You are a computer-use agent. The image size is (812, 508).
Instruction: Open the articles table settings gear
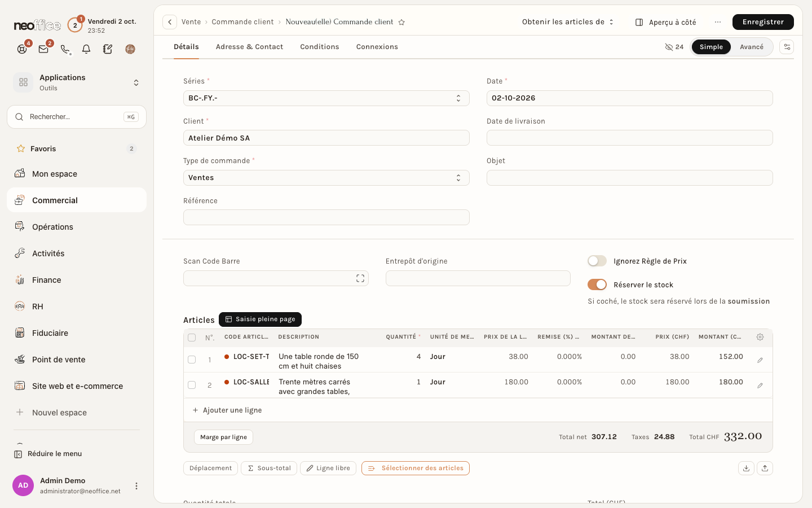click(x=760, y=337)
